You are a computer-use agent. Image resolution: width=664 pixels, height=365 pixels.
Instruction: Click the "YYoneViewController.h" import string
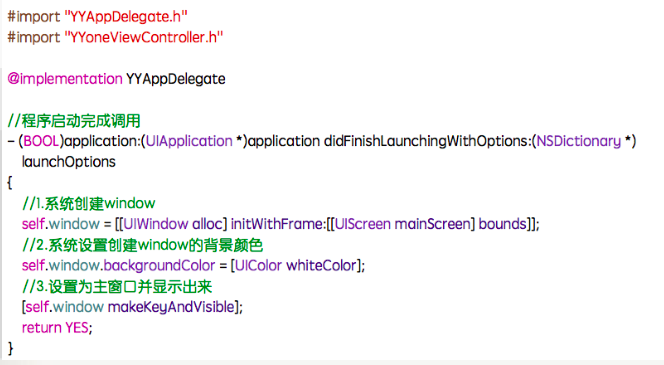point(144,37)
